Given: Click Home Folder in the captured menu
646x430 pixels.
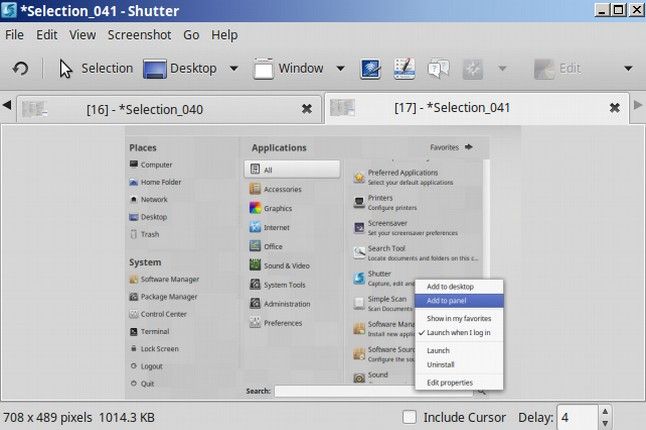Looking at the screenshot, I should click(x=155, y=182).
